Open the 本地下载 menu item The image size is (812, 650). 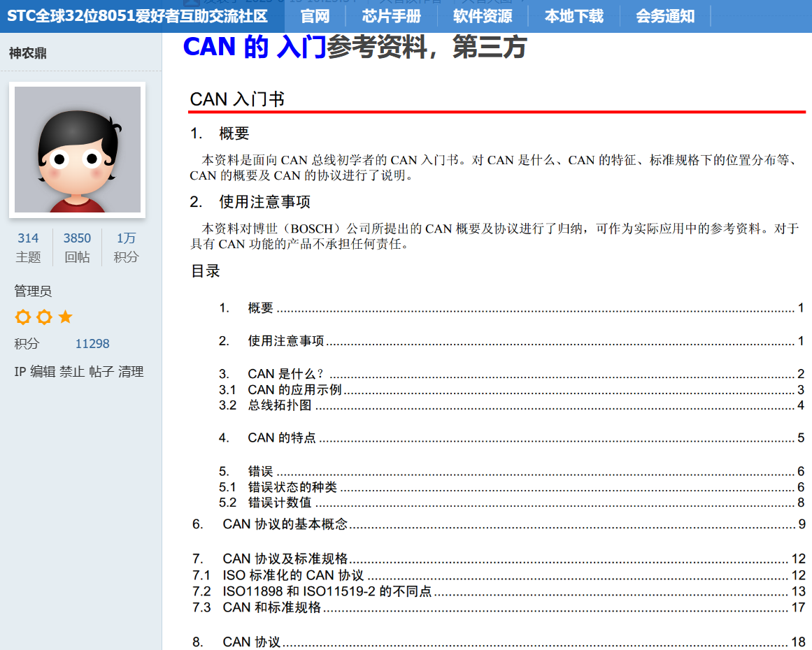click(x=574, y=16)
